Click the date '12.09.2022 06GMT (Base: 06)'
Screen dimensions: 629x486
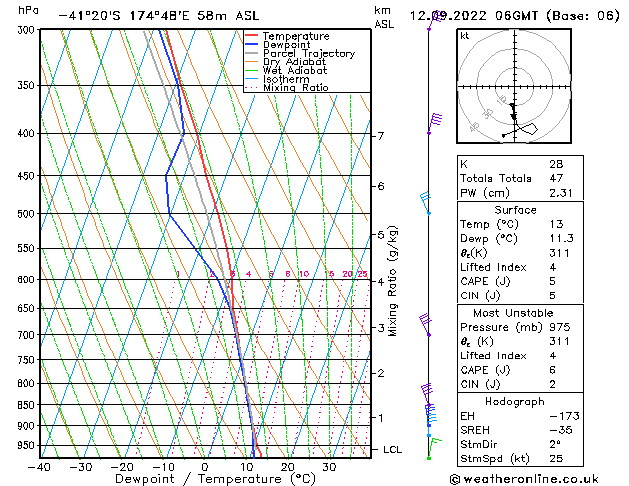[515, 16]
